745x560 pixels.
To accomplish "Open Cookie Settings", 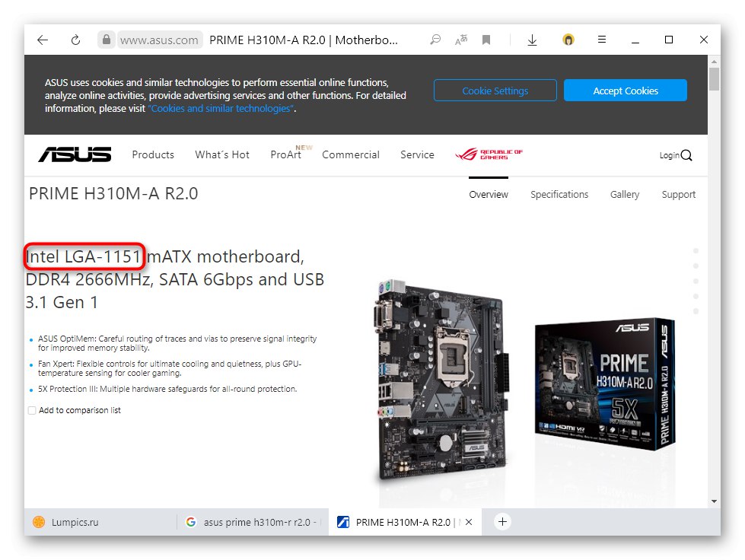I will click(x=495, y=91).
